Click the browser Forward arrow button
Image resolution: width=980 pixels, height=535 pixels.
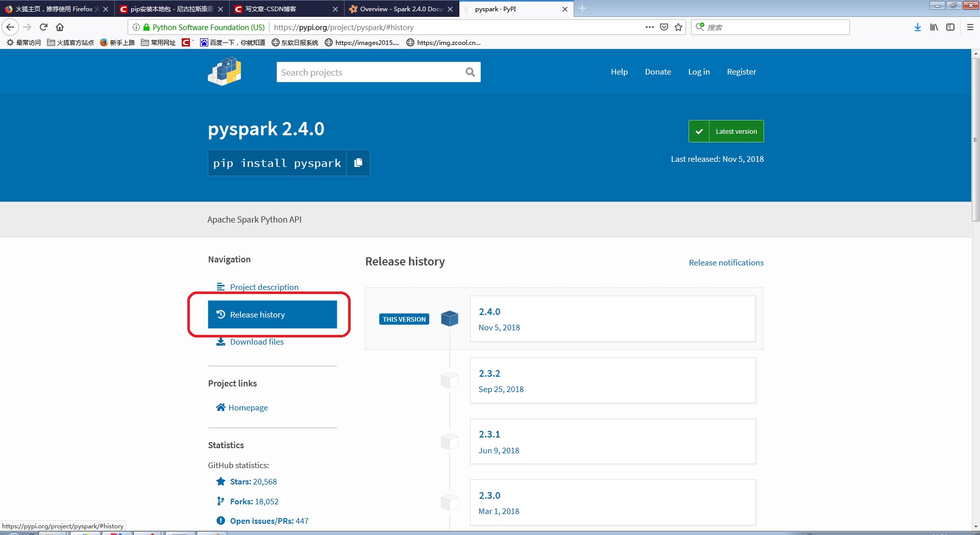tap(27, 27)
